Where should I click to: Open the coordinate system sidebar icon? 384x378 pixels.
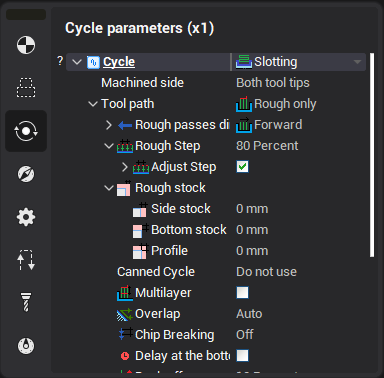pos(26,45)
